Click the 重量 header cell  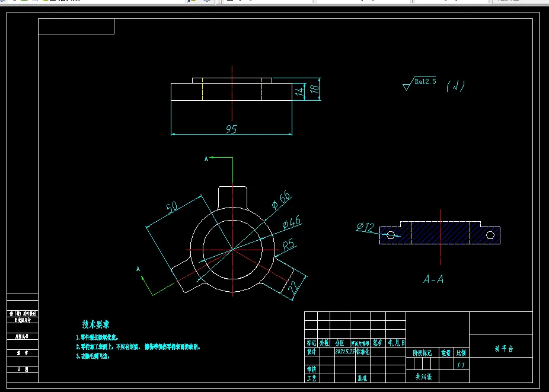[446, 353]
